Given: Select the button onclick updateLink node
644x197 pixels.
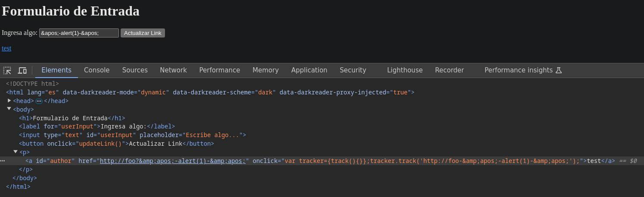Looking at the screenshot, I should point(116,144).
